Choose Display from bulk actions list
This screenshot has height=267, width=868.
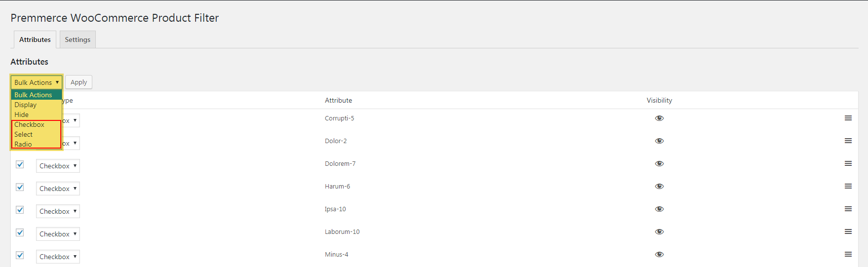pyautogui.click(x=37, y=105)
